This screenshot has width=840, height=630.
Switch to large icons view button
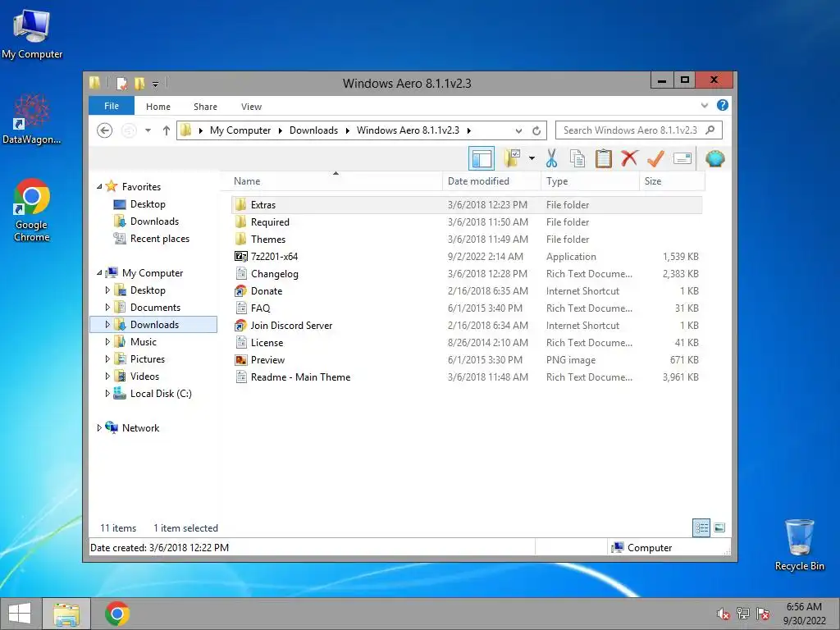point(719,528)
